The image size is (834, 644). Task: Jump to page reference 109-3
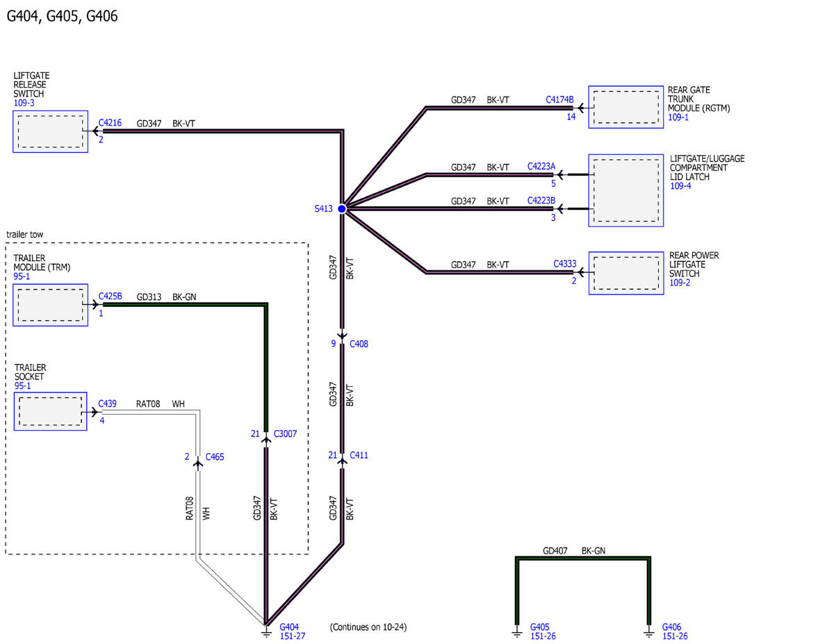[x=24, y=103]
